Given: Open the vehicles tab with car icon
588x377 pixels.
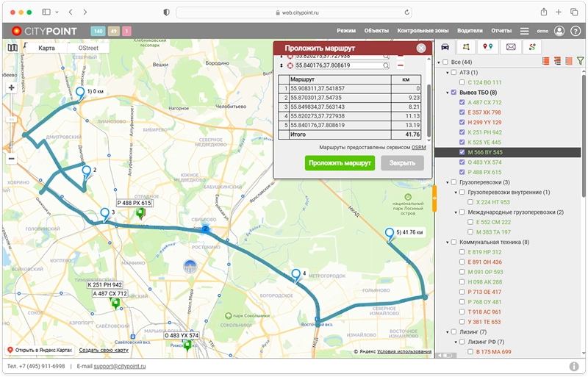Looking at the screenshot, I should (445, 47).
